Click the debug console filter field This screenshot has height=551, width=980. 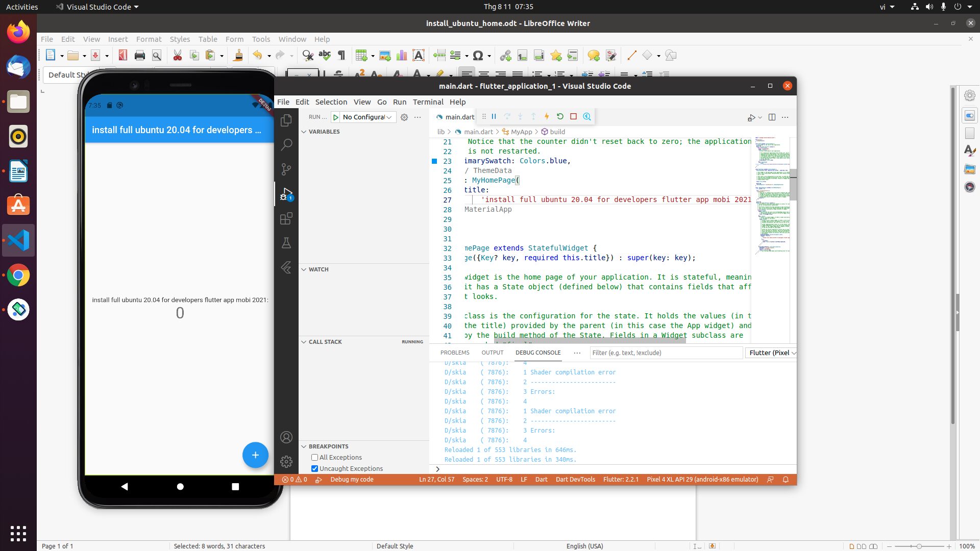click(665, 353)
